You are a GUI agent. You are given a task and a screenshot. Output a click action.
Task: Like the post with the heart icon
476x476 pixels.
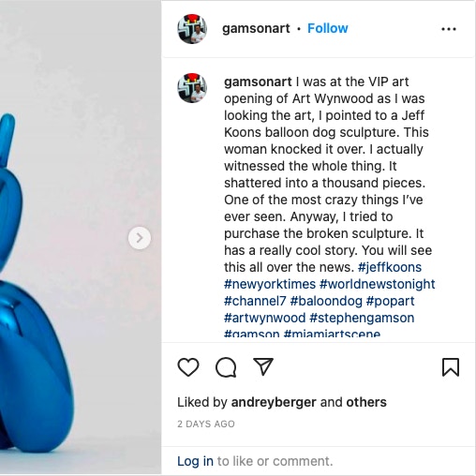click(x=188, y=367)
